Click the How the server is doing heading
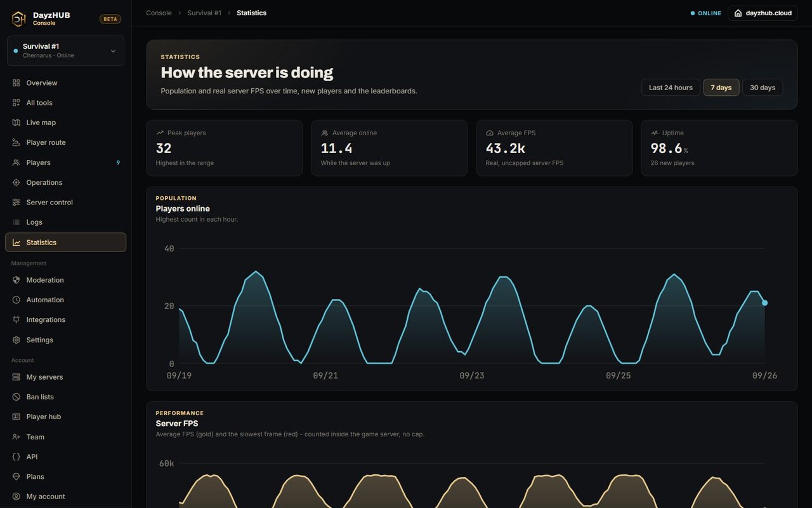The width and height of the screenshot is (812, 508). click(247, 72)
